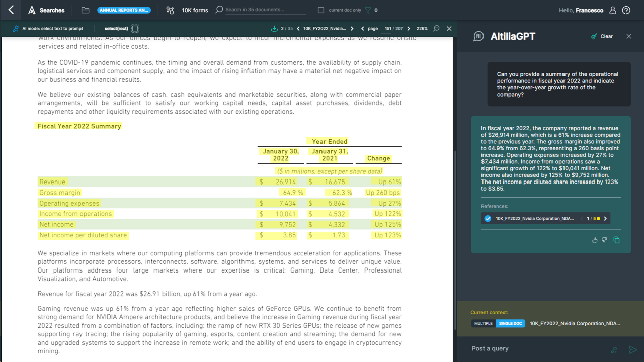Click Hello, Francesco greeting
This screenshot has width=644, height=362.
click(x=581, y=10)
